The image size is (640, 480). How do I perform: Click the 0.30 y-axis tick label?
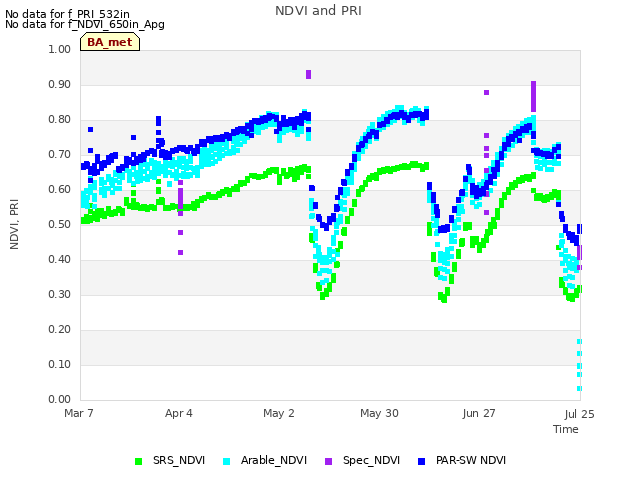pos(60,294)
